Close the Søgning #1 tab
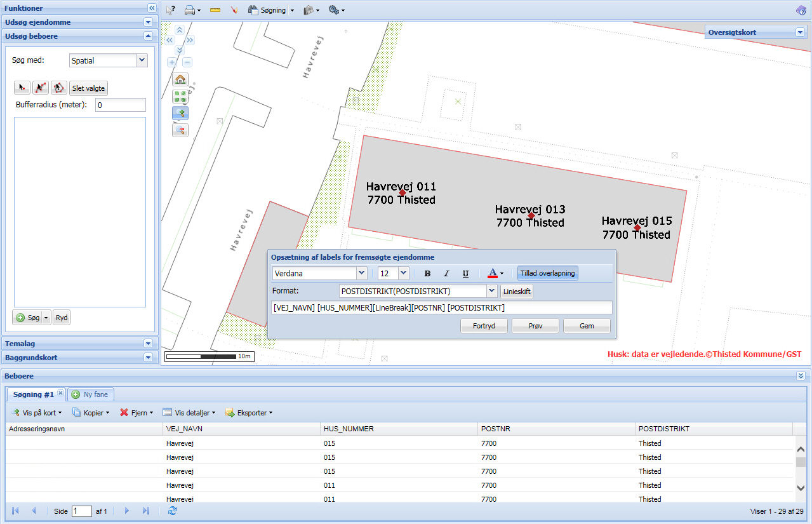812x524 pixels. (60, 393)
